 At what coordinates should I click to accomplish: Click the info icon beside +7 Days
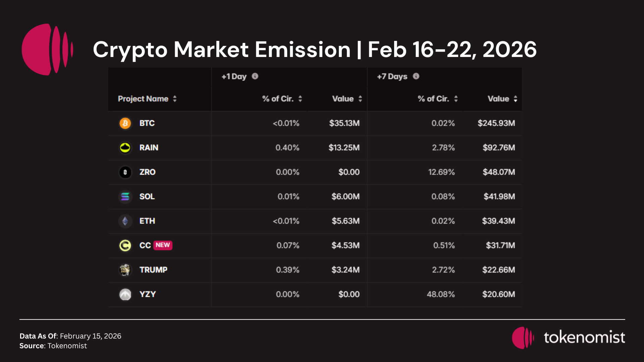point(416,76)
